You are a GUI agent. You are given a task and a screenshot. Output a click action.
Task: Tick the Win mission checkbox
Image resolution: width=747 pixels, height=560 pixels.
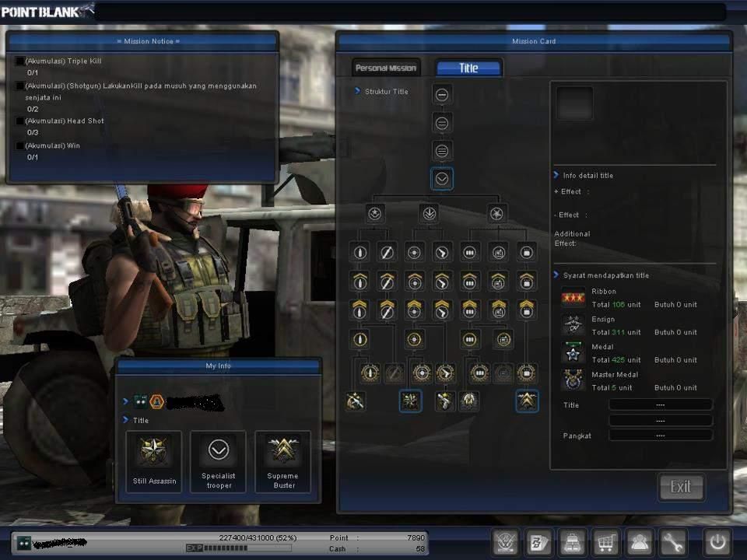19,145
